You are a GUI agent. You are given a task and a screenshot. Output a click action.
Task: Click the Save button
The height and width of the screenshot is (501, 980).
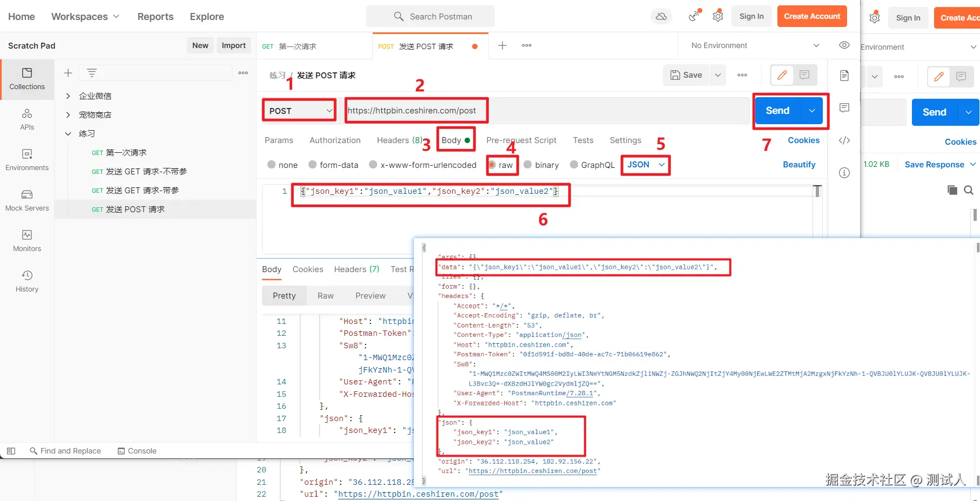(x=686, y=75)
